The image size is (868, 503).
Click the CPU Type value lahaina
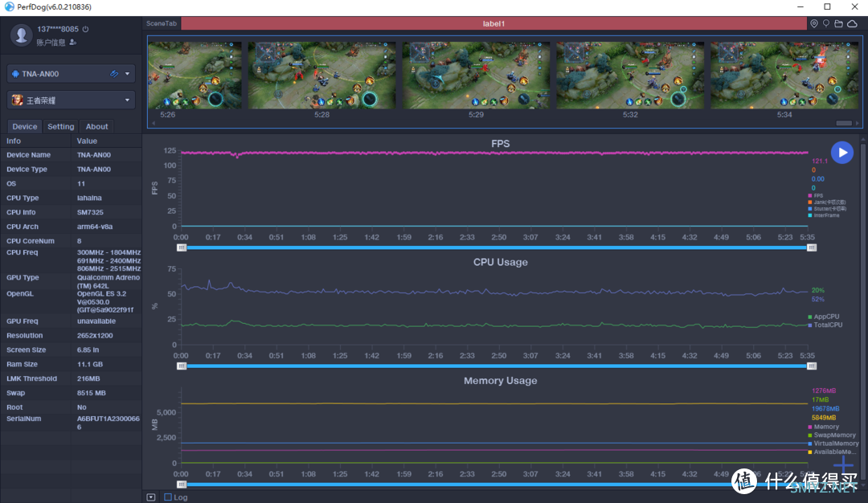point(89,198)
